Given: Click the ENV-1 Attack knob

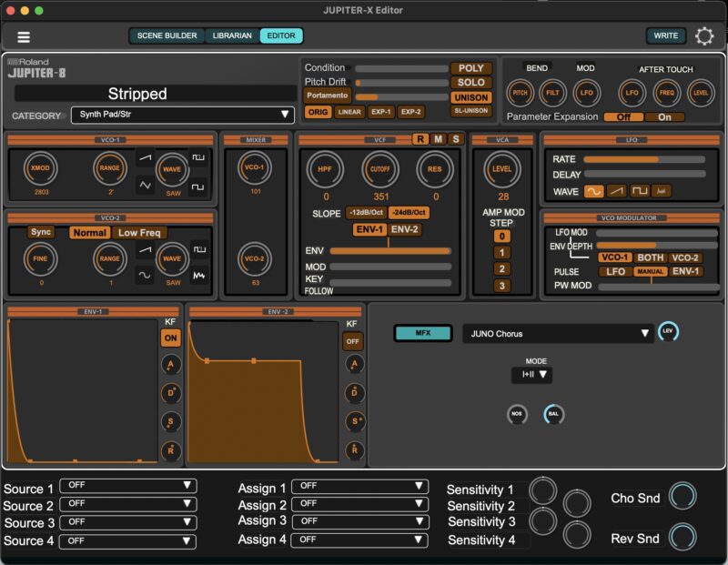Looking at the screenshot, I should pyautogui.click(x=170, y=365).
